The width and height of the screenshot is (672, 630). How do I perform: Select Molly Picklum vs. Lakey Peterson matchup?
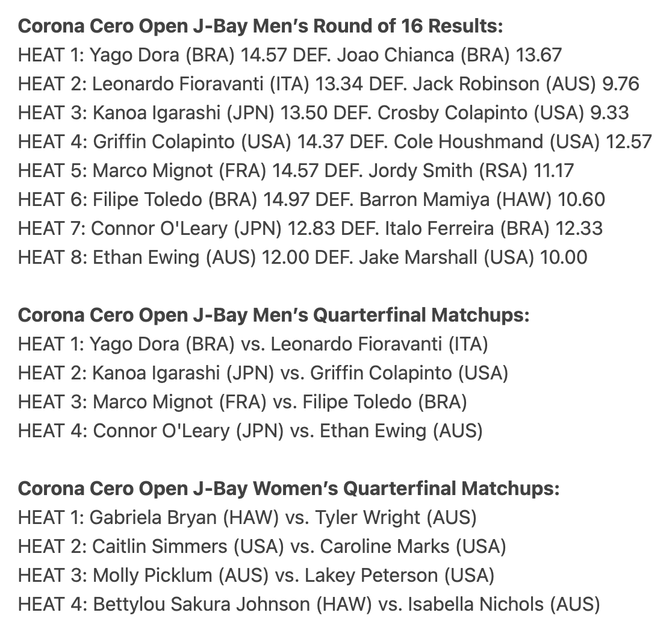point(256,576)
